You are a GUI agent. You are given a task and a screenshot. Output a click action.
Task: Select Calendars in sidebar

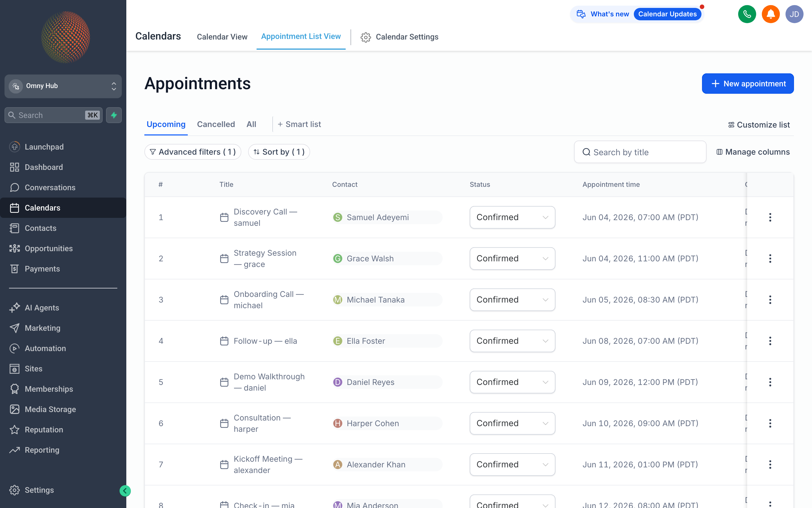63,208
